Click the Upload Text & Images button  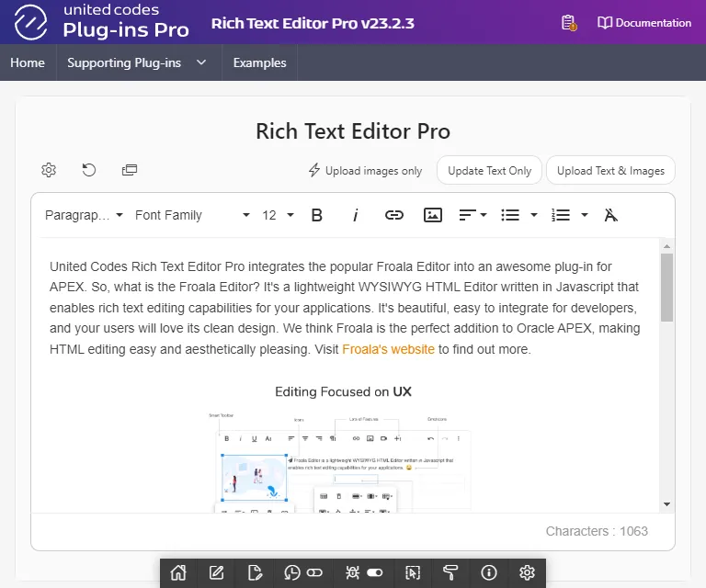610,171
